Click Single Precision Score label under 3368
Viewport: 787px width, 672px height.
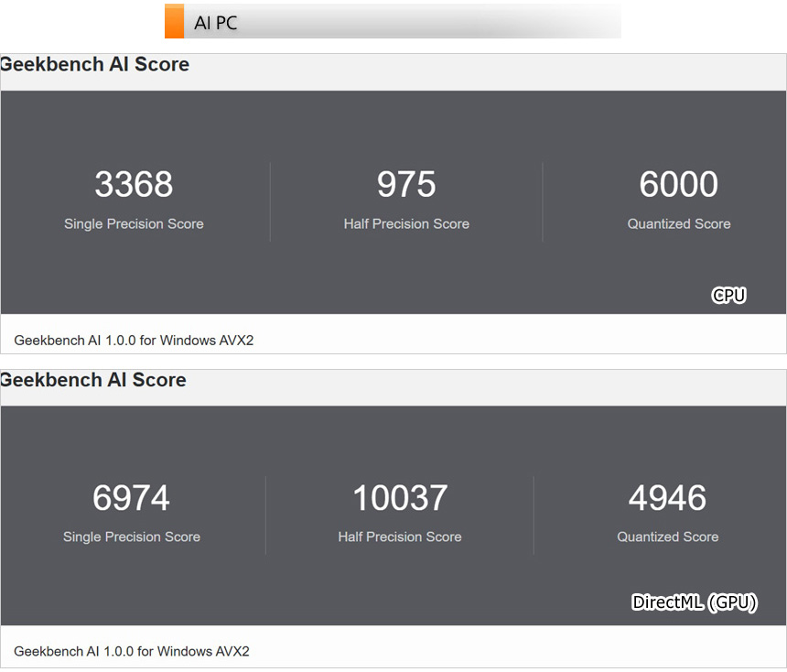pos(134,224)
